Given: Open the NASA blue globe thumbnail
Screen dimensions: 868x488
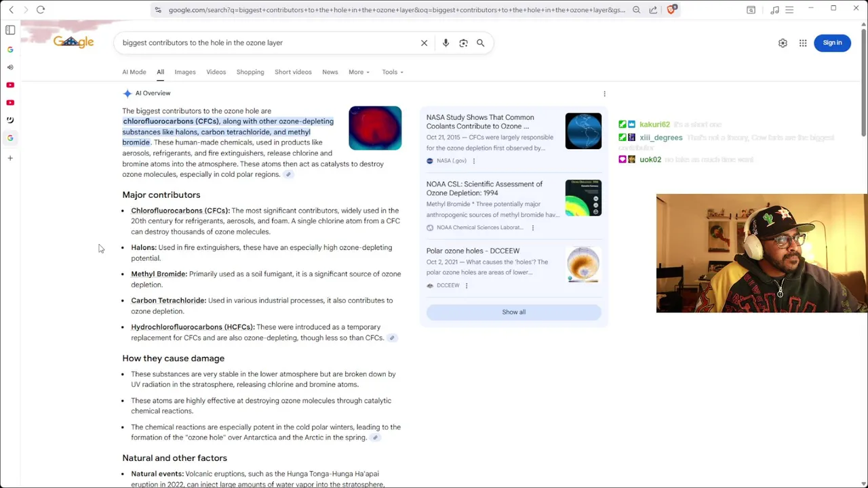Looking at the screenshot, I should pos(583,131).
